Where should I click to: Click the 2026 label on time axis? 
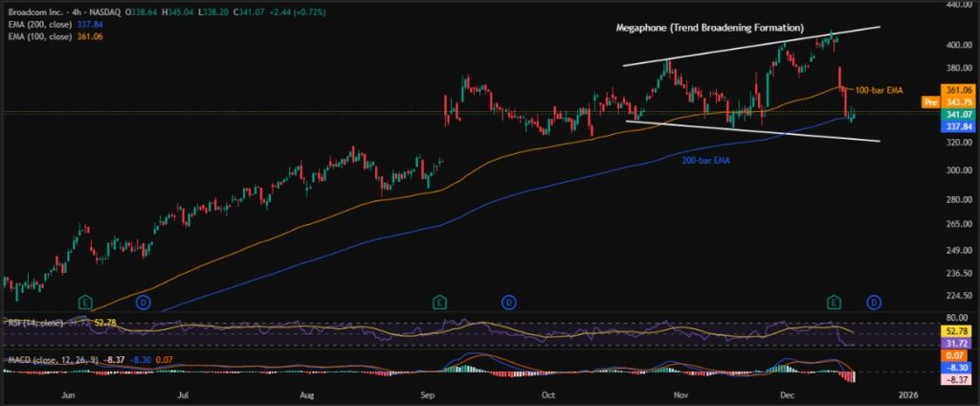[907, 395]
